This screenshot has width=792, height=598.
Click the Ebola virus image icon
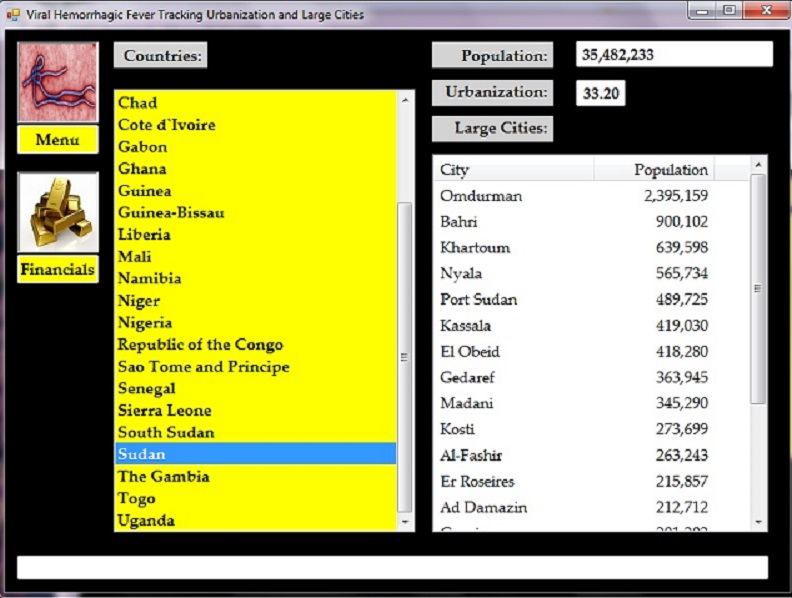click(x=58, y=82)
